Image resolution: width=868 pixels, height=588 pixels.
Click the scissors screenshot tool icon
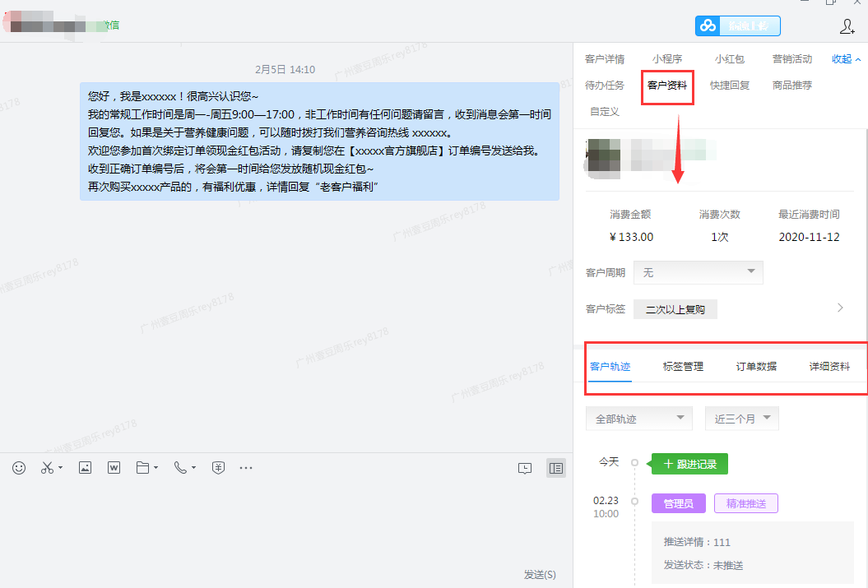(48, 468)
